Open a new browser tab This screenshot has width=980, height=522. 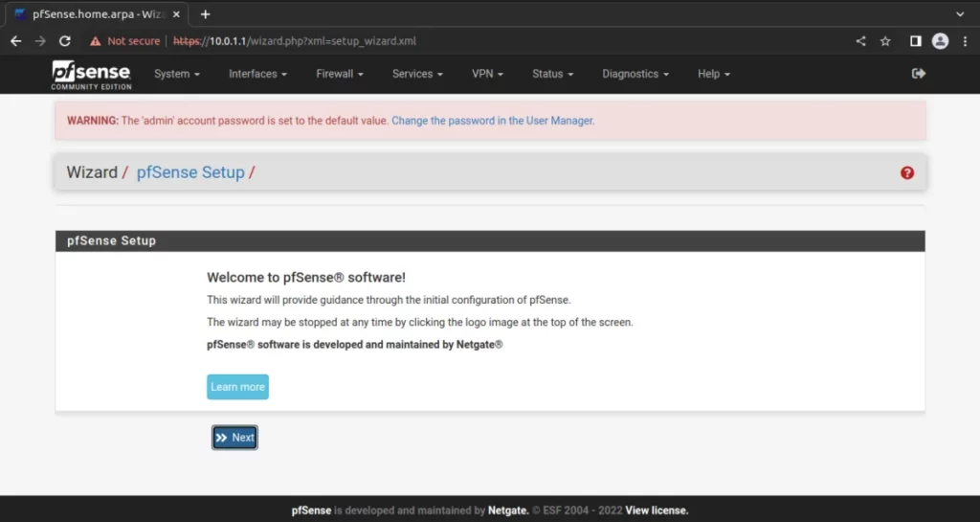205,13
